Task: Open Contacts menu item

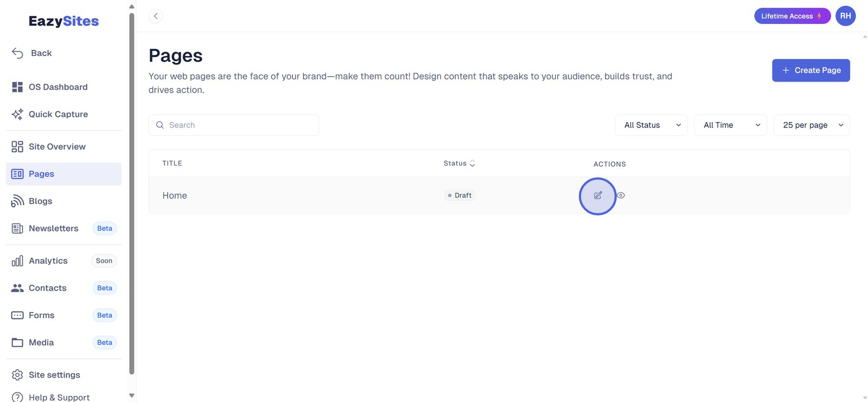Action: coord(47,288)
